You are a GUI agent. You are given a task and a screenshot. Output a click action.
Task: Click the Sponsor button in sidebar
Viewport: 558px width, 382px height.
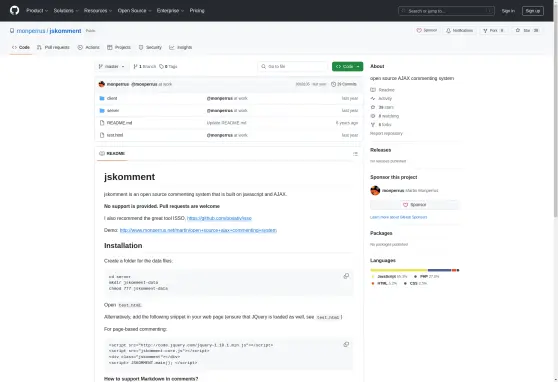(415, 205)
